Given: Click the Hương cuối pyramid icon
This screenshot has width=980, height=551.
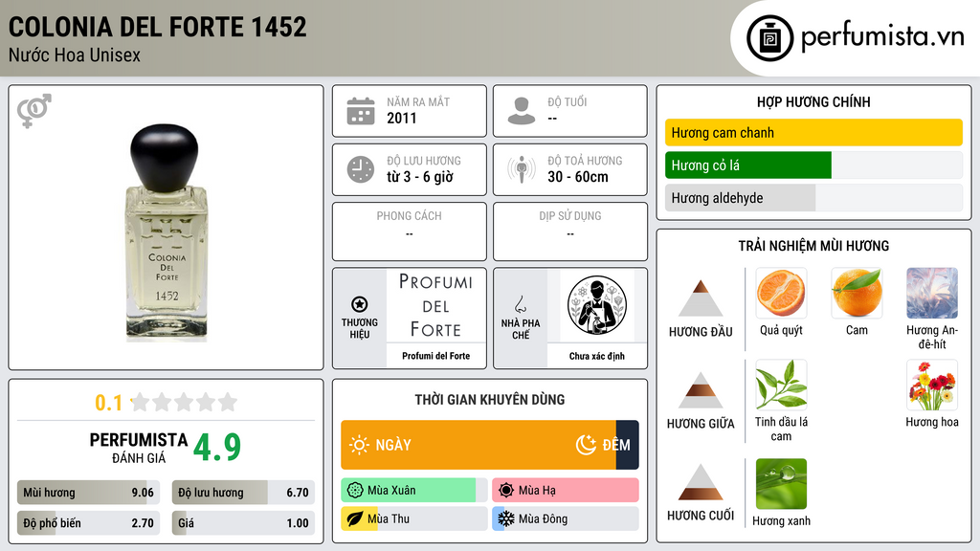Looking at the screenshot, I should click(x=701, y=482).
